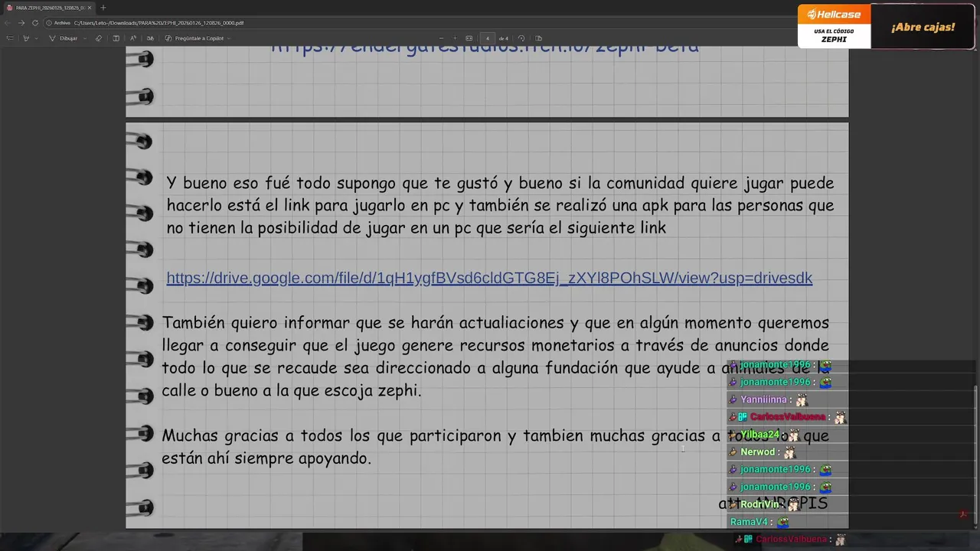Click the read aloud icon
Screen dimensions: 980x551
tap(133, 38)
